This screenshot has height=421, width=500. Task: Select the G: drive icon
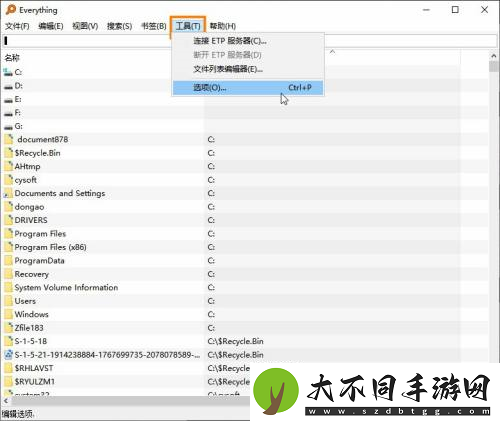tap(8, 127)
